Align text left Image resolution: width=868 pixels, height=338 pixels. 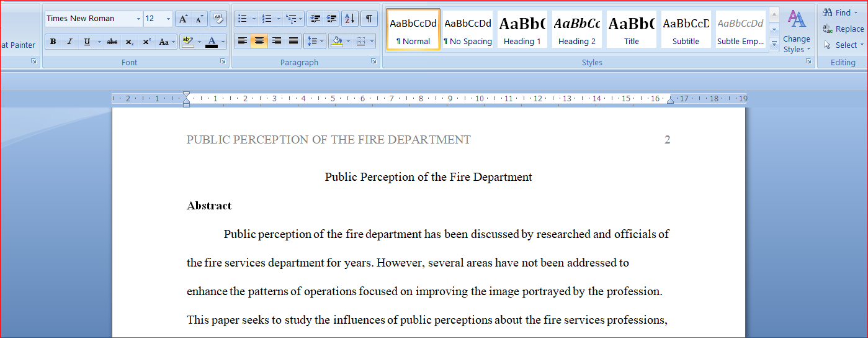coord(243,42)
